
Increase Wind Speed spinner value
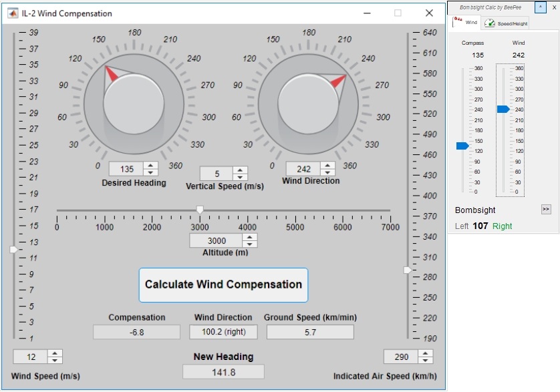[x=55, y=353]
